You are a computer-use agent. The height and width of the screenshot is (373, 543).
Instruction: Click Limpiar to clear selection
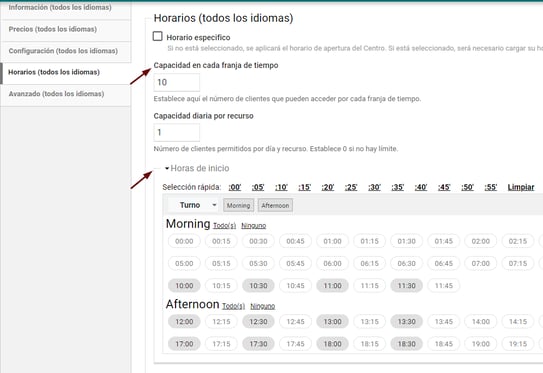[x=521, y=187]
